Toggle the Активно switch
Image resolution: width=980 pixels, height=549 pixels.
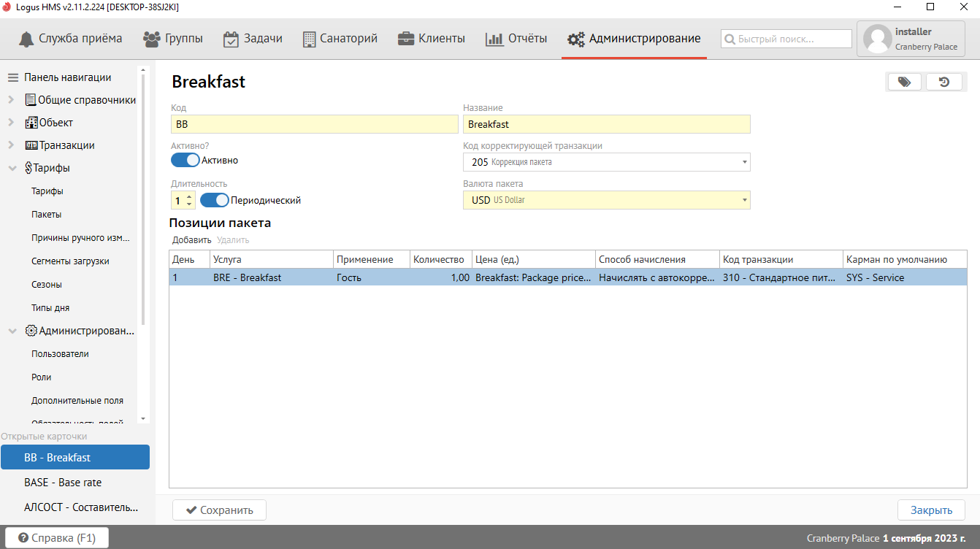click(185, 160)
